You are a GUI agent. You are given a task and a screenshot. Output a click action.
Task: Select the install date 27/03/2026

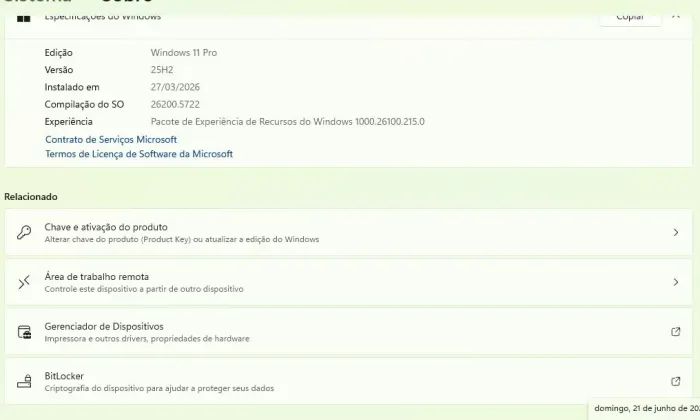[x=175, y=87]
